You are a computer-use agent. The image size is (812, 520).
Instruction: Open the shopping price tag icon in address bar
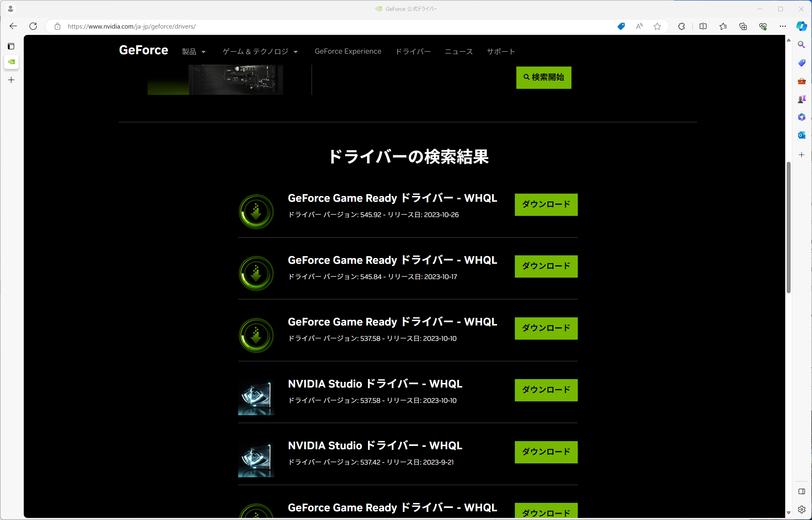click(621, 26)
